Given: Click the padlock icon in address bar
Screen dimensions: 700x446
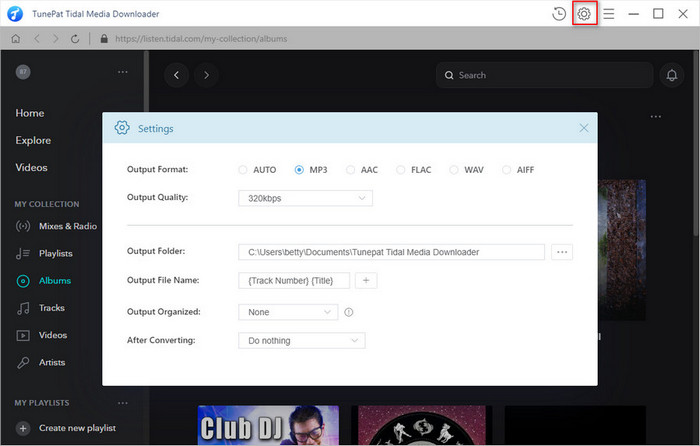Looking at the screenshot, I should click(x=104, y=39).
